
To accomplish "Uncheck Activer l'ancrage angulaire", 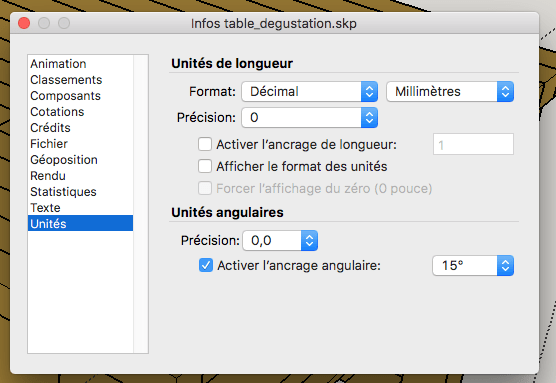I will click(x=206, y=265).
